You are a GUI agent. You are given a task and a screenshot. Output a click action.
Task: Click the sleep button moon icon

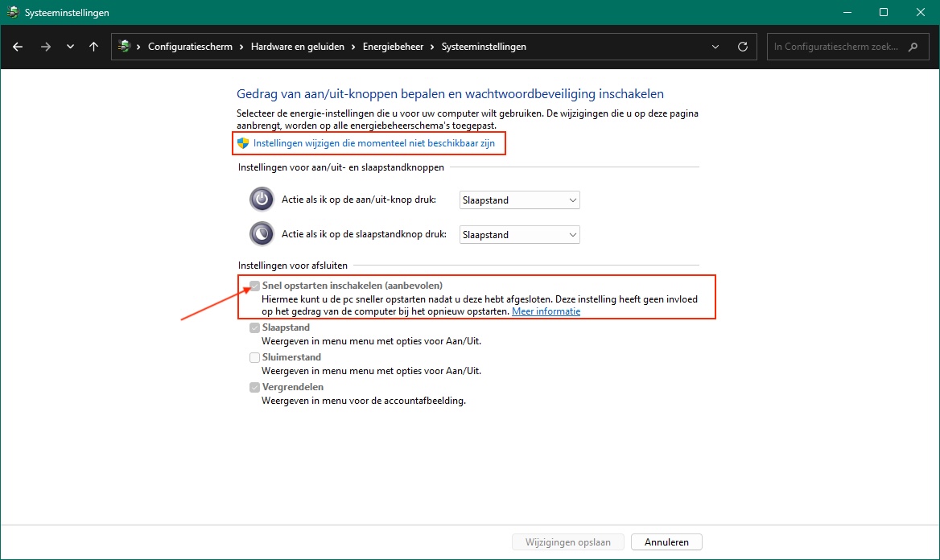[x=262, y=234]
